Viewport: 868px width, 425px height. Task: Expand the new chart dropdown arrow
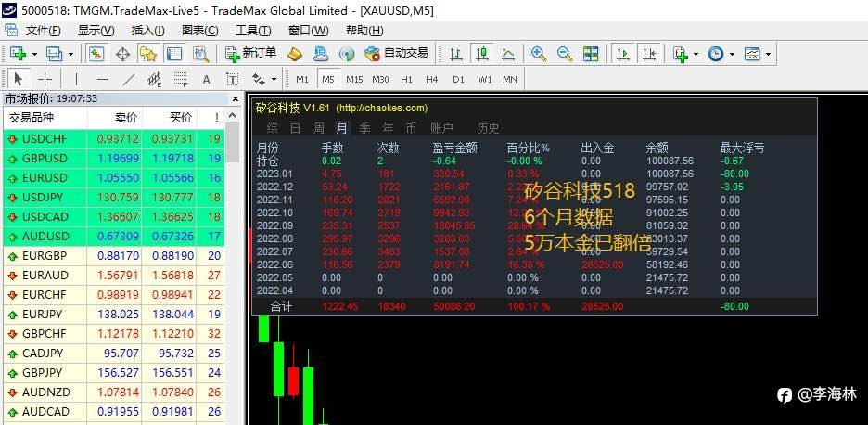click(x=35, y=55)
